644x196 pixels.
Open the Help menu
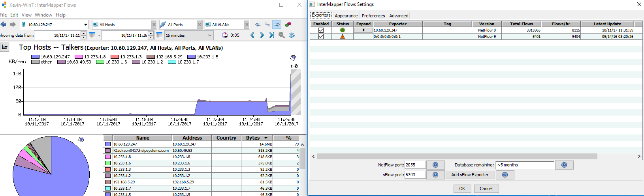[x=60, y=15]
